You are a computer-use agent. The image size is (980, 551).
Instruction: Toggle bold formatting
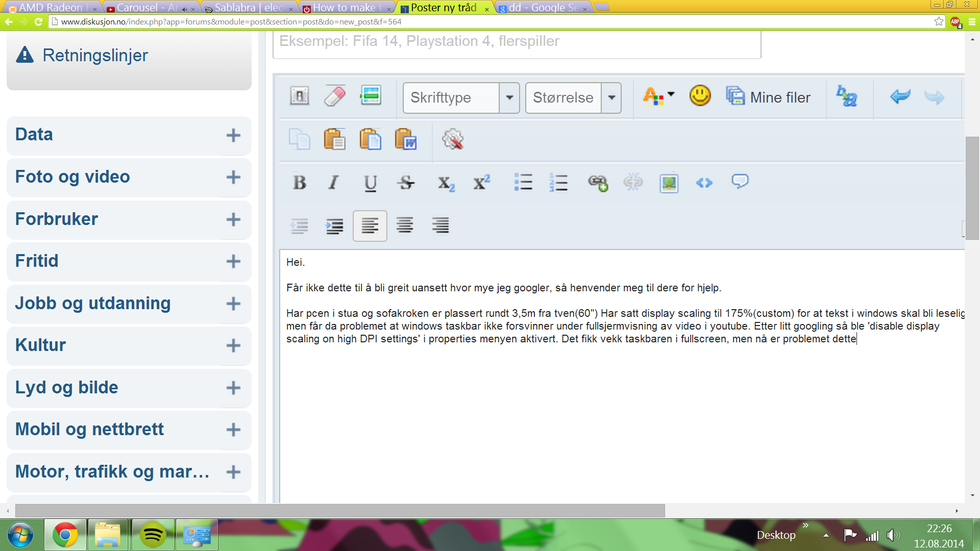click(x=300, y=183)
